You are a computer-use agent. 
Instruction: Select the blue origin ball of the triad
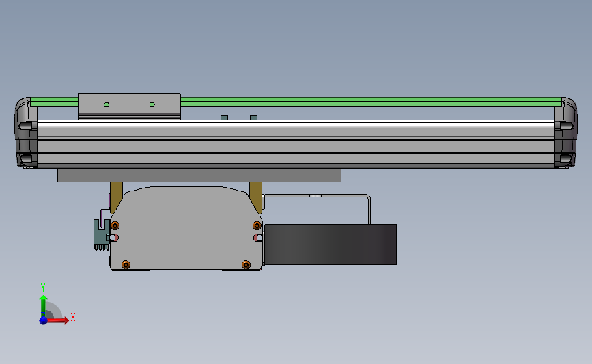pos(44,320)
